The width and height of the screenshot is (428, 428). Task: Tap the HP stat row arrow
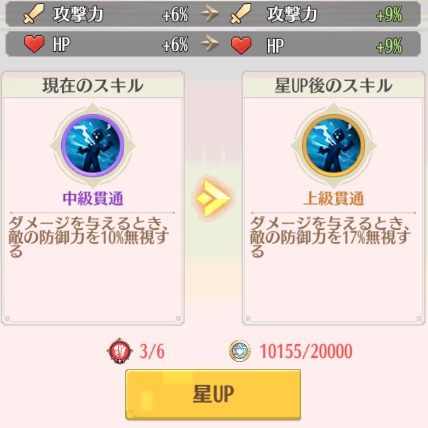click(x=209, y=43)
